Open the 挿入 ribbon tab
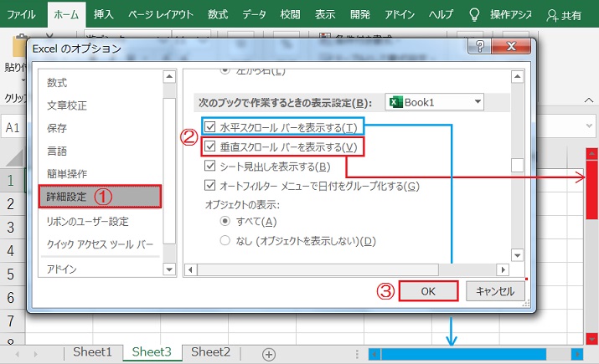 (x=104, y=14)
